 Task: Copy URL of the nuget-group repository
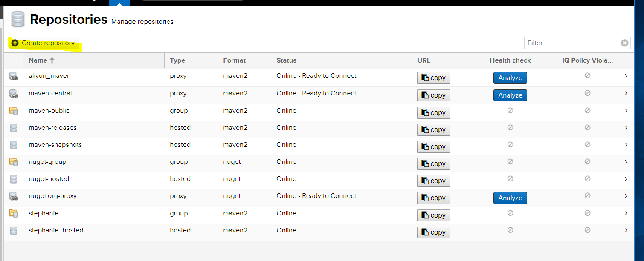(433, 164)
